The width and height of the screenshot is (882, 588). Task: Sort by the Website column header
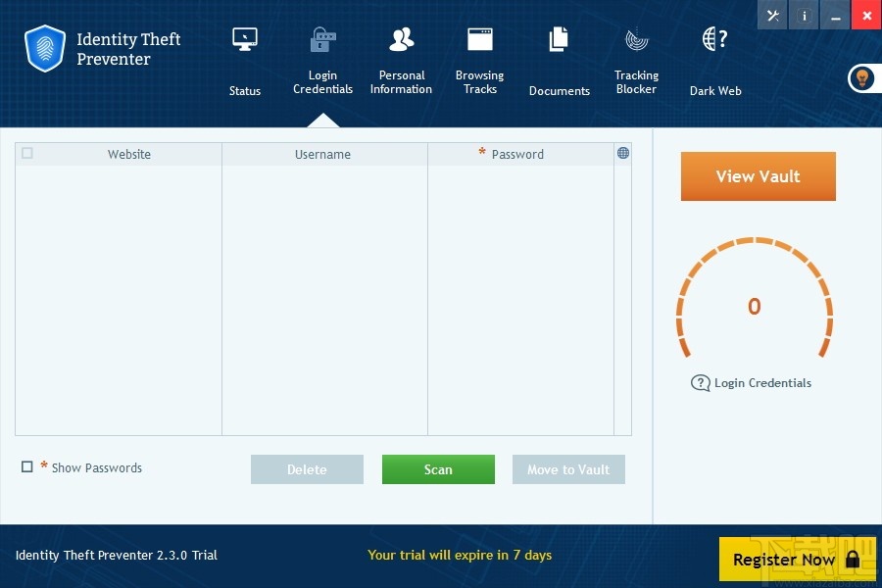click(x=128, y=154)
